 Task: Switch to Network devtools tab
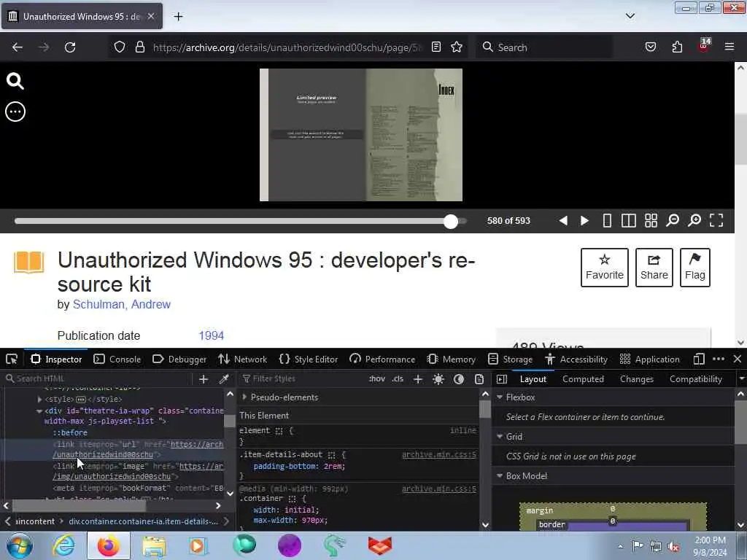(242, 359)
